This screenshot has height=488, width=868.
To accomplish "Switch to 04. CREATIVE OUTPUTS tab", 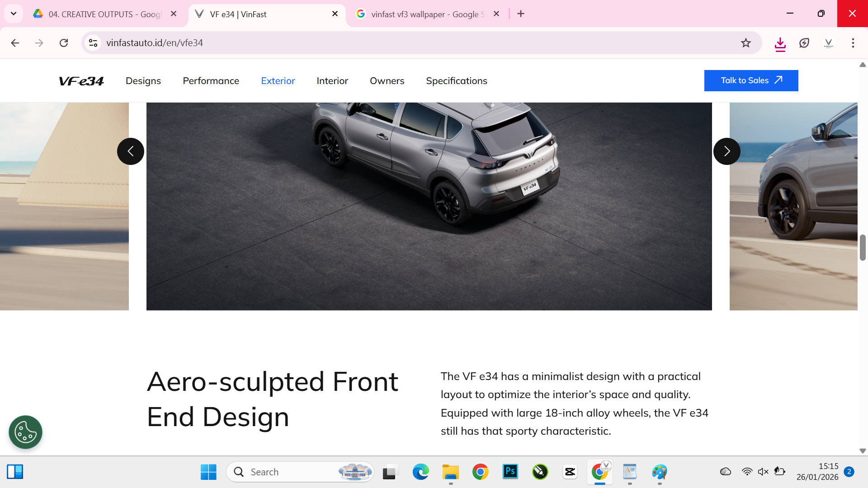I will [x=105, y=14].
